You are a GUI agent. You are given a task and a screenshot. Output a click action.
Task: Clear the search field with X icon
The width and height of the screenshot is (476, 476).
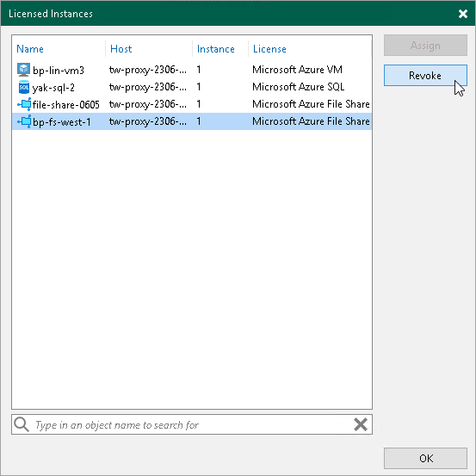tap(361, 424)
